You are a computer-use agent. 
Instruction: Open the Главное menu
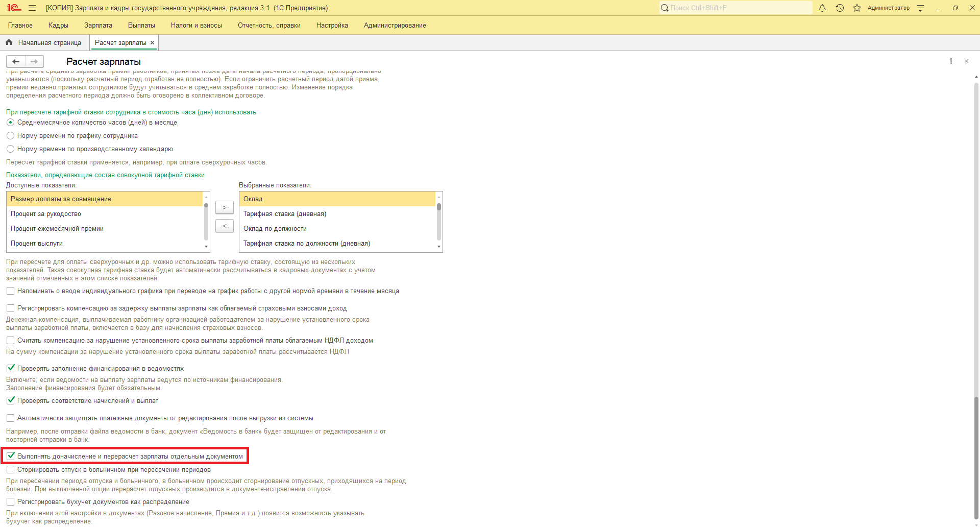pos(20,25)
